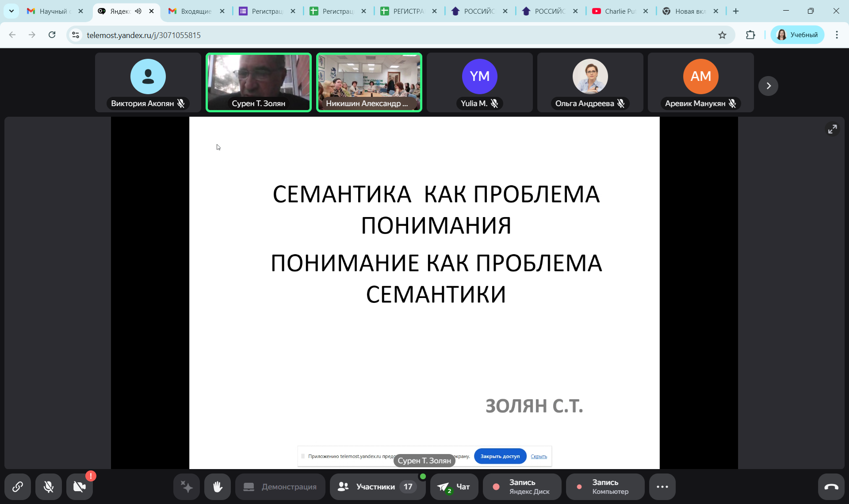849x504 pixels.
Task: Click the Скрыть link
Action: click(x=539, y=456)
